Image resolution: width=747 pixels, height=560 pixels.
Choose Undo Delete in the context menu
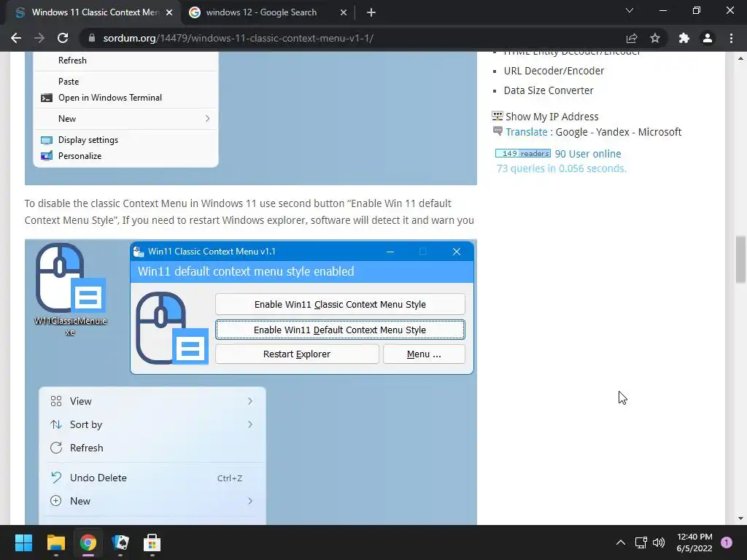click(152, 478)
